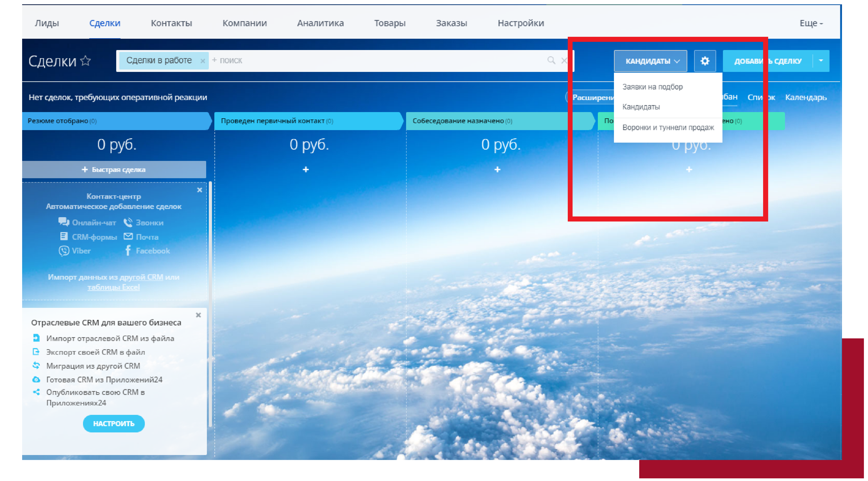Click the НАСТРОИТЬ button
The image size is (868, 481).
pyautogui.click(x=114, y=424)
